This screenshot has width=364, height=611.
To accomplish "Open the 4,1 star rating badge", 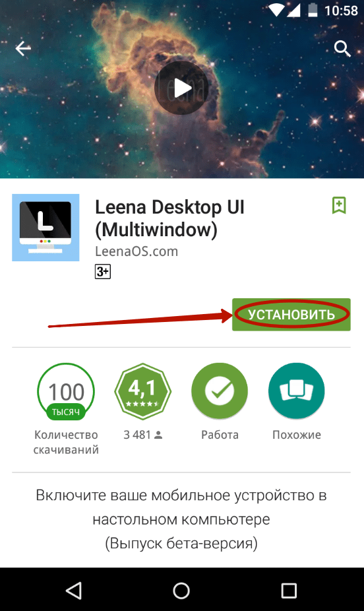I will (x=142, y=391).
